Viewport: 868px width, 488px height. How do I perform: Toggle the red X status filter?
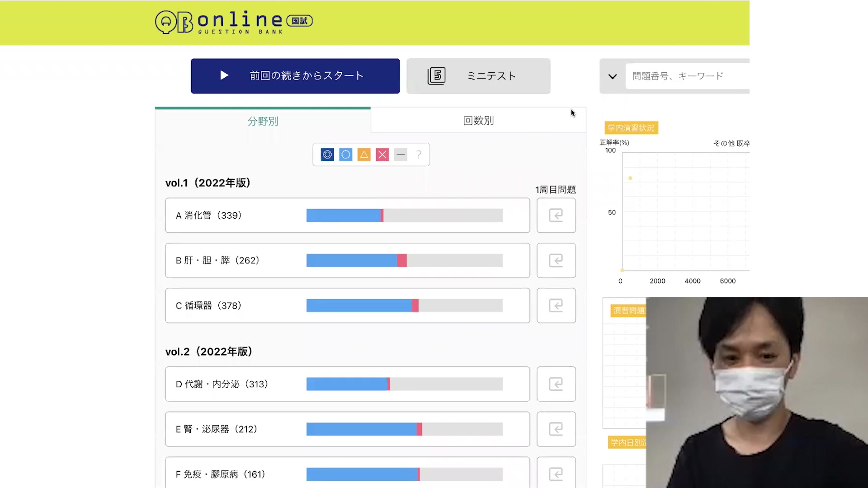pos(382,155)
